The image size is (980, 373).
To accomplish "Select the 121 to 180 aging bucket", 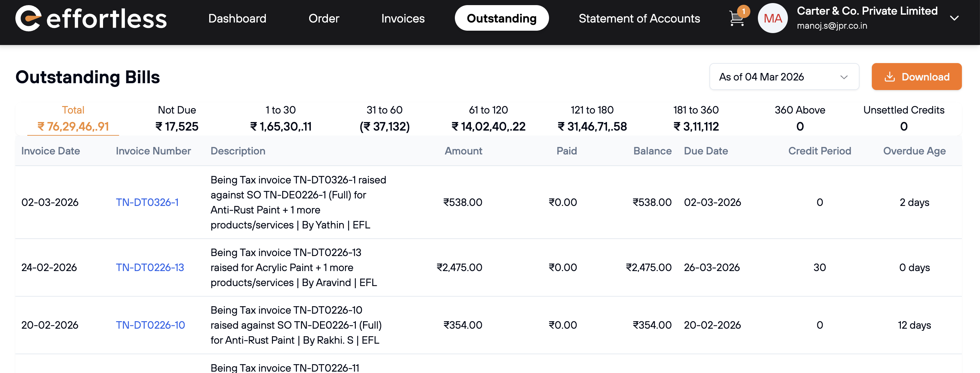I will click(592, 118).
